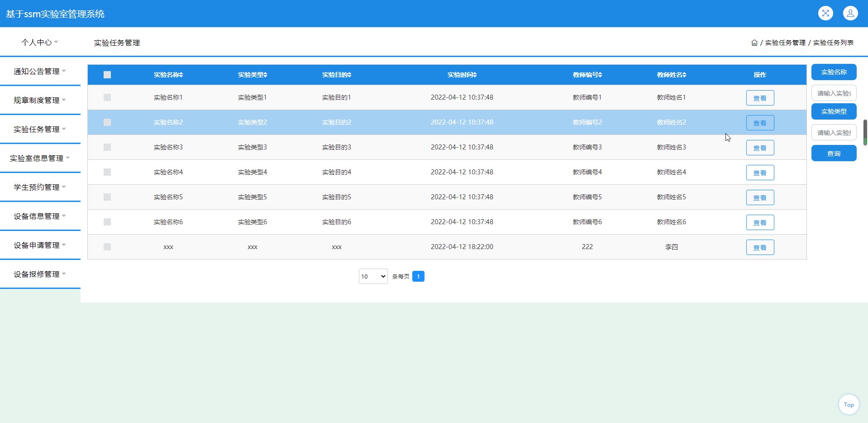Click 查看 button for 实验名称6 row

click(x=760, y=222)
